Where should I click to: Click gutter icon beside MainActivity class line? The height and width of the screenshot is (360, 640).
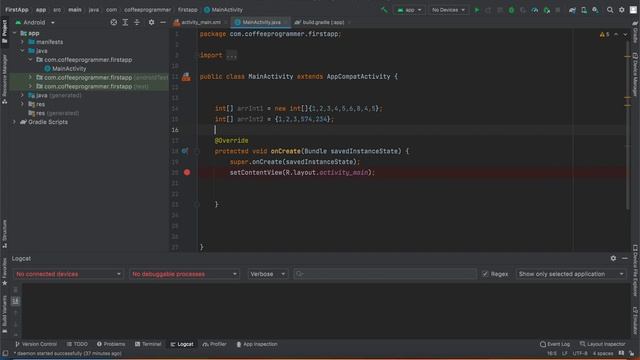(x=186, y=77)
